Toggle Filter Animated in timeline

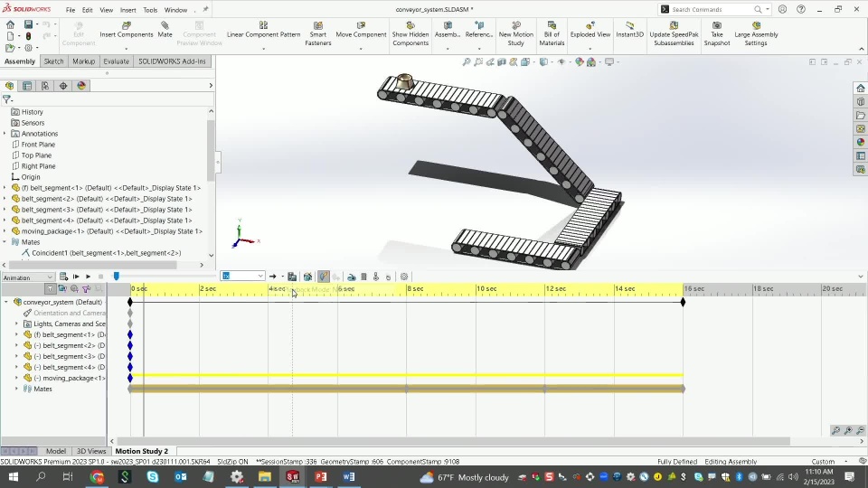pyautogui.click(x=62, y=289)
